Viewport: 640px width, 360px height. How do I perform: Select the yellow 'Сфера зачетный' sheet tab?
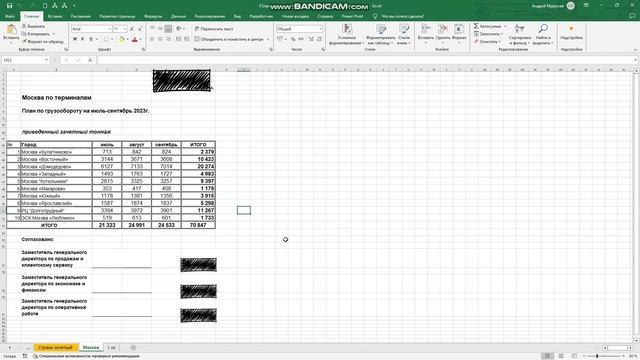56,348
